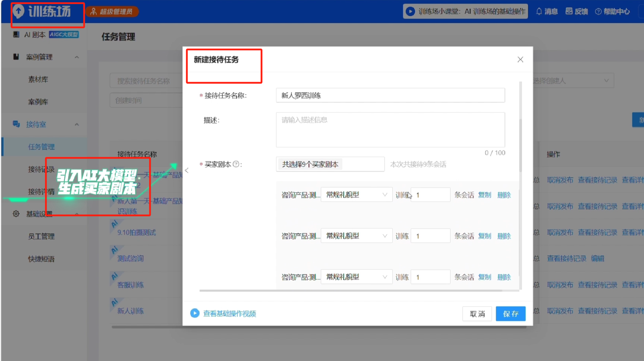Click 查看接待记录 in first table row
The width and height of the screenshot is (644, 361).
597,180
